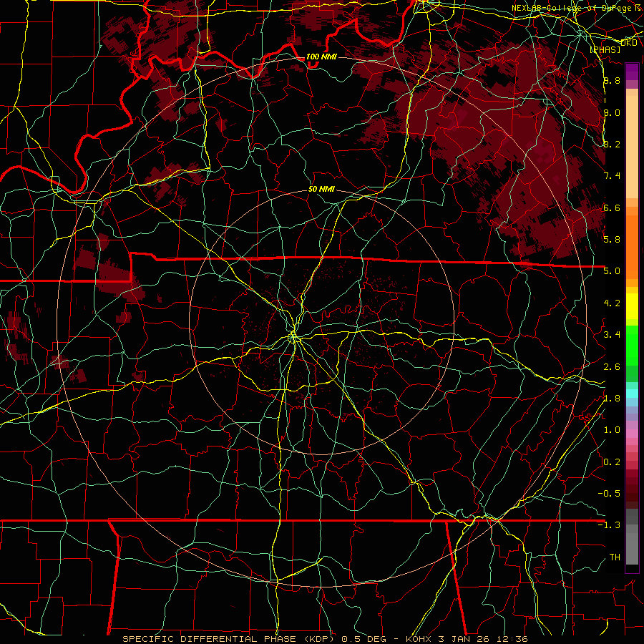Pick the pink color bar segment

[632, 434]
